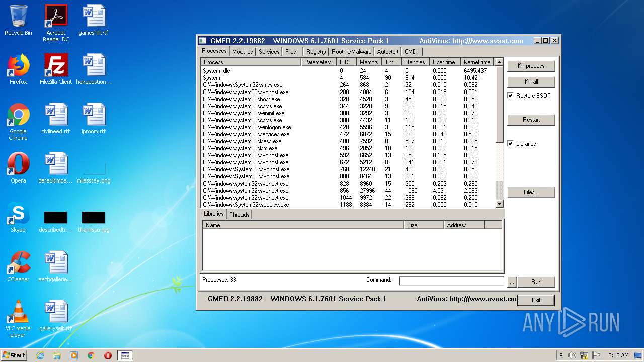The image size is (644, 362).
Task: Open the Files tab
Action: coord(291,51)
